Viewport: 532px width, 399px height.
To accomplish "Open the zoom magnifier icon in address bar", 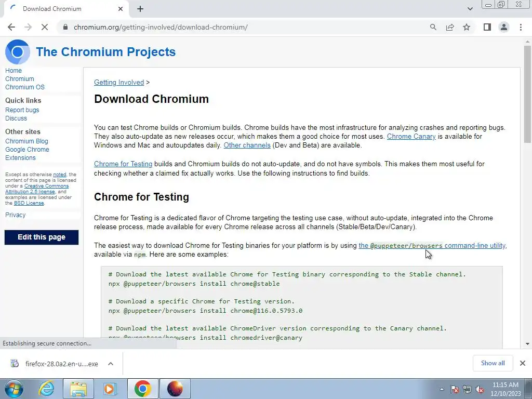I will pos(433,27).
